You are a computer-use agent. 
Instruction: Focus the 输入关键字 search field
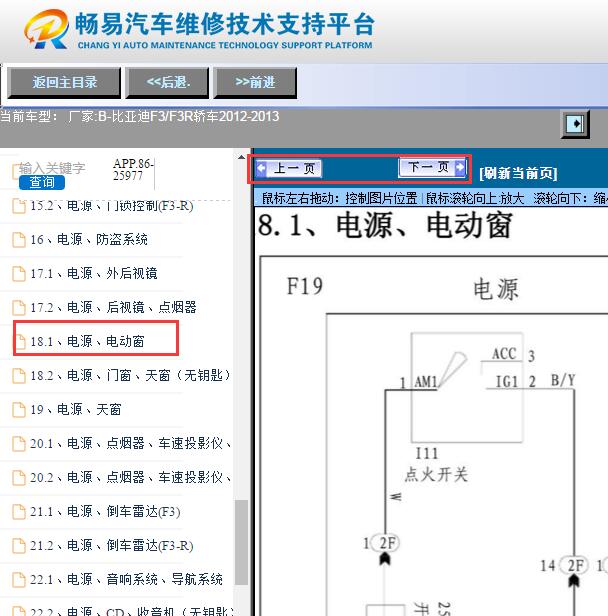[x=52, y=168]
